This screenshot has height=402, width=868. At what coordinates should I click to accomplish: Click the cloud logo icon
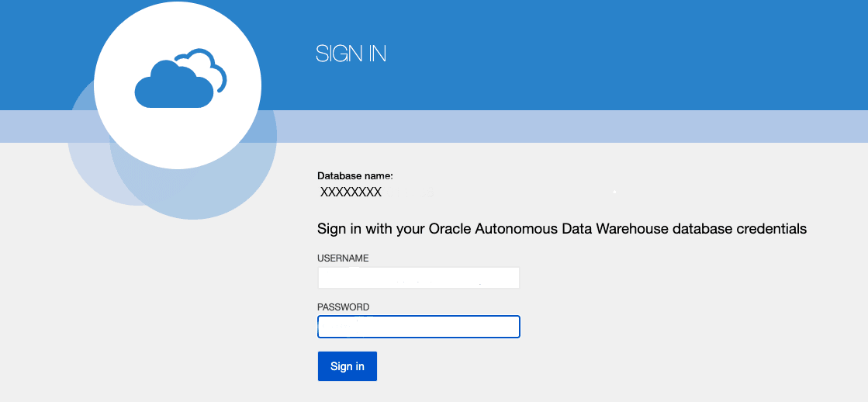pyautogui.click(x=181, y=78)
